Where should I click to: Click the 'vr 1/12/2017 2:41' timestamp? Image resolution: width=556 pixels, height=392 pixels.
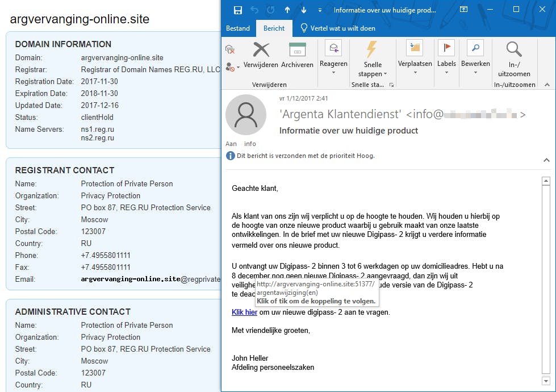pos(303,99)
